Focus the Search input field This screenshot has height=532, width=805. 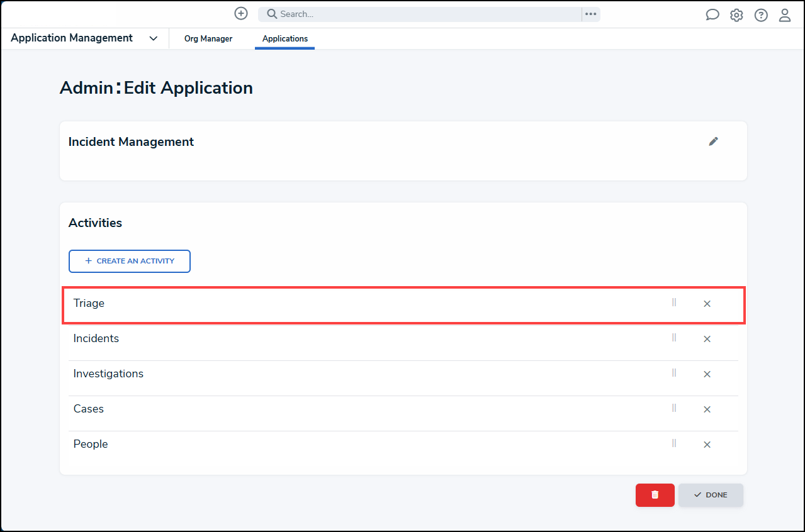pyautogui.click(x=420, y=14)
